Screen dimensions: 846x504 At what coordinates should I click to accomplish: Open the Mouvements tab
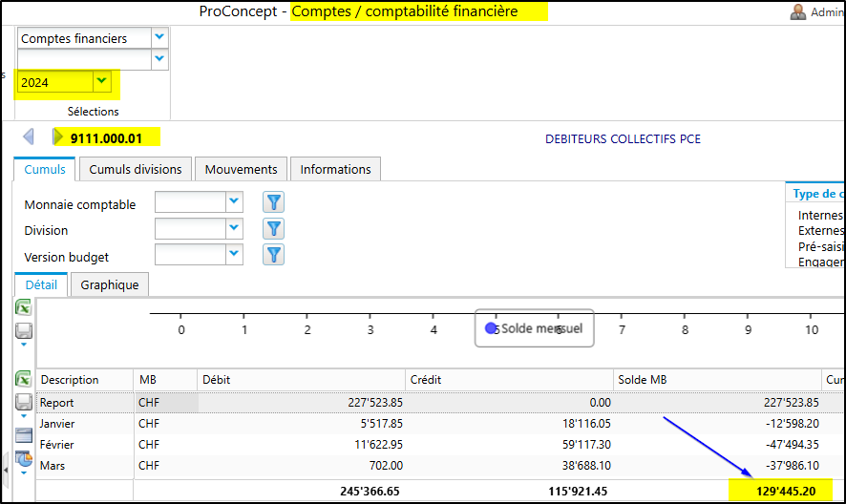(x=242, y=170)
